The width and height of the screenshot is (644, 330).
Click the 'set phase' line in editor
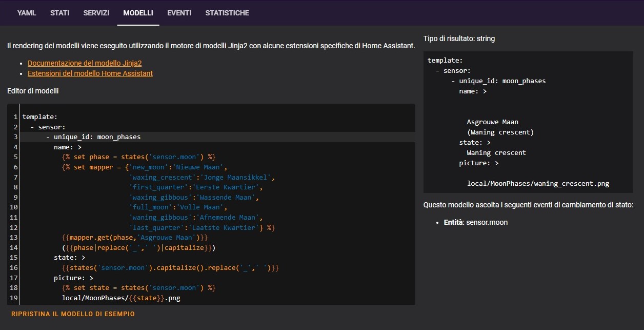[x=138, y=157]
